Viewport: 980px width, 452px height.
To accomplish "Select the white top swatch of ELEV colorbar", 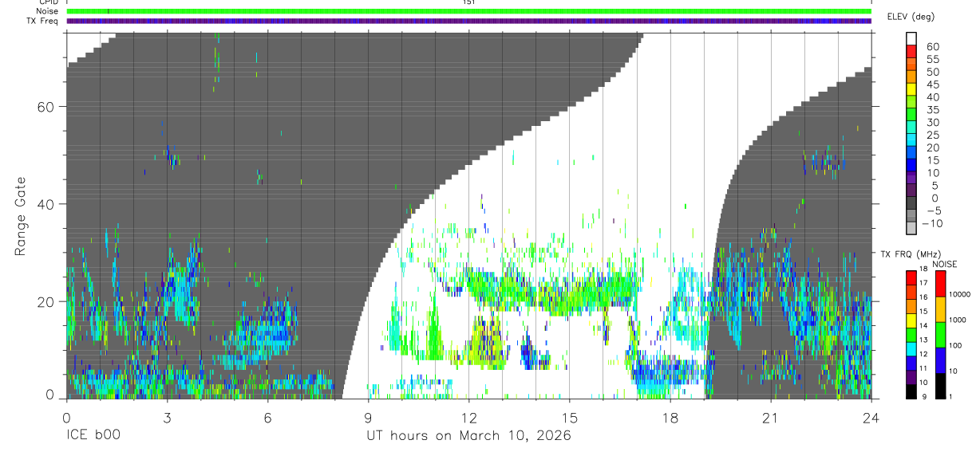I will (x=911, y=39).
